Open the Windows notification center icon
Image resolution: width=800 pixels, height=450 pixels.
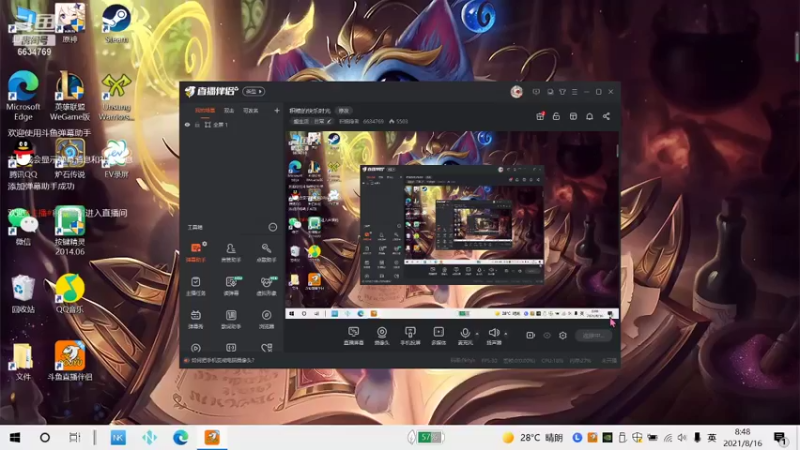pyautogui.click(x=780, y=438)
